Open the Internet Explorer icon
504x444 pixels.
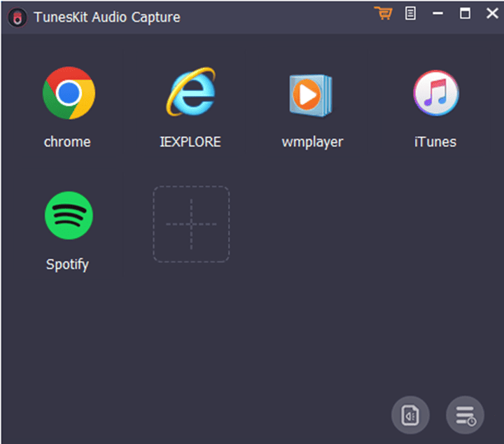coord(190,93)
